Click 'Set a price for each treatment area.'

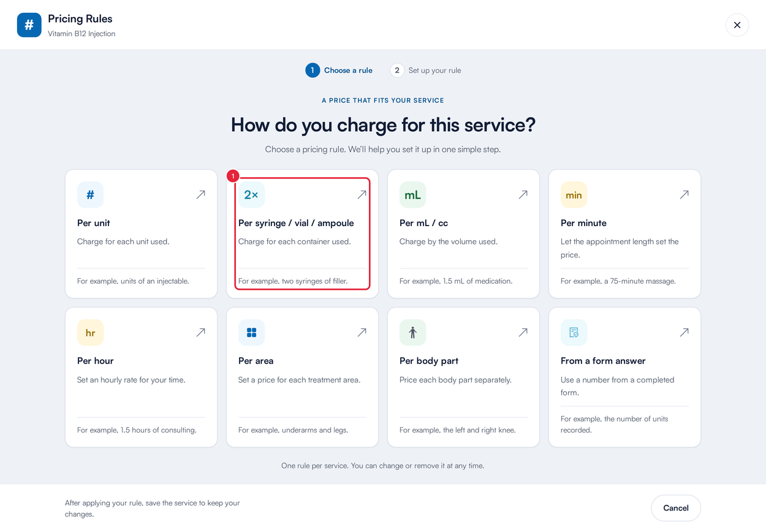point(299,380)
